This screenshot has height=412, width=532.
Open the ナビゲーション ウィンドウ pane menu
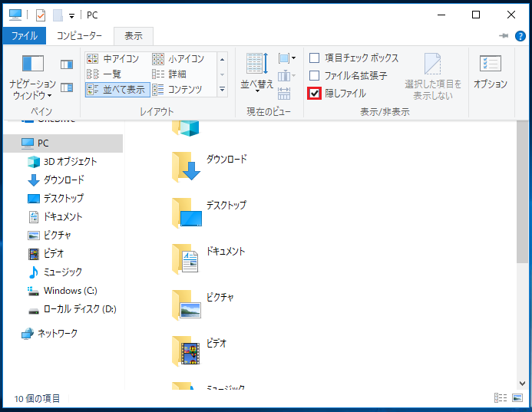(x=32, y=77)
